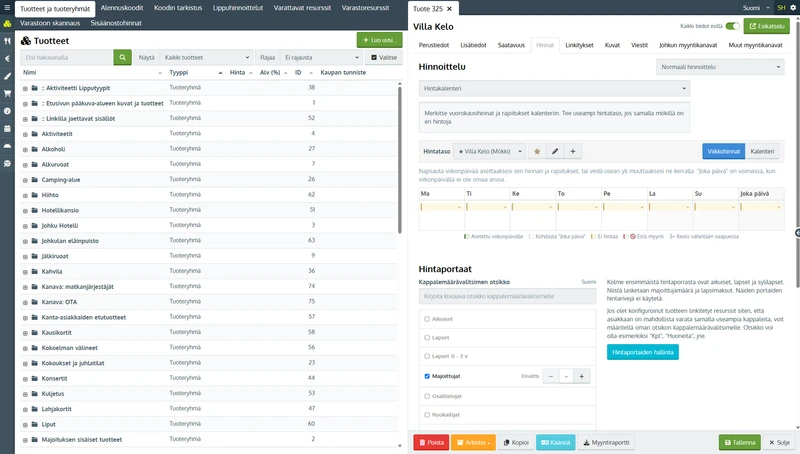Expand the Aktiviteetit product group
The image size is (800, 454).
(x=25, y=134)
